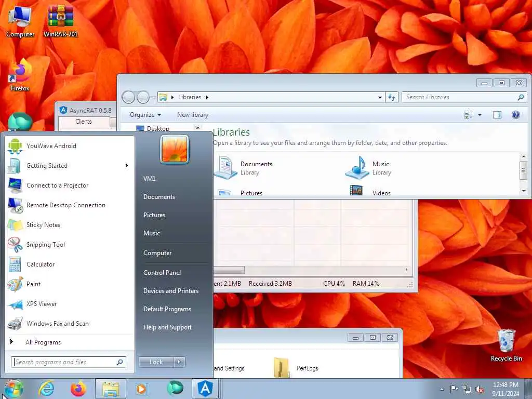Refresh the Libraries address bar

[x=392, y=97]
